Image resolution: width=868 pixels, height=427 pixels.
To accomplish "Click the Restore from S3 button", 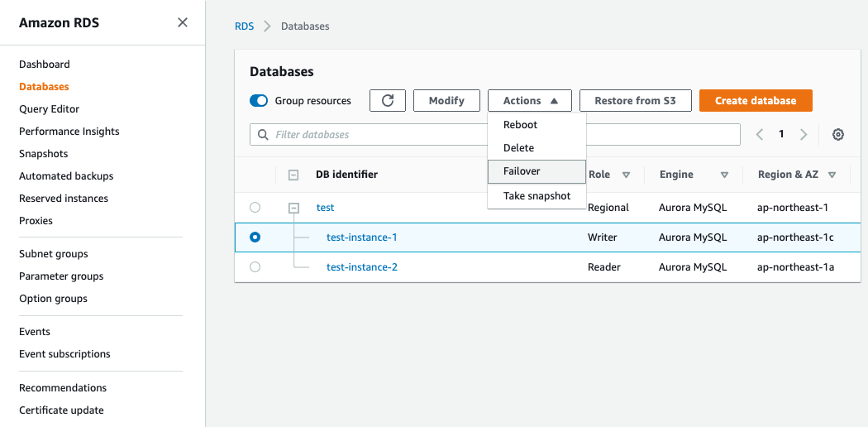I will [635, 101].
